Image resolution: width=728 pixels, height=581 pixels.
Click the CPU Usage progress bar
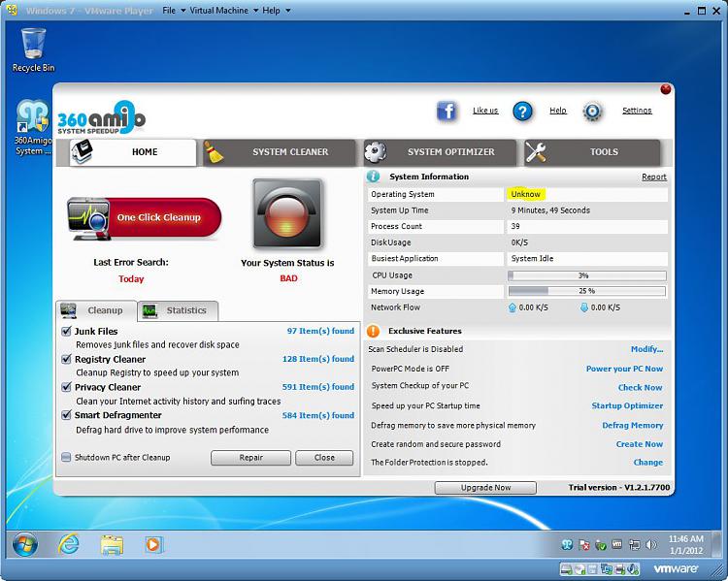pyautogui.click(x=587, y=275)
